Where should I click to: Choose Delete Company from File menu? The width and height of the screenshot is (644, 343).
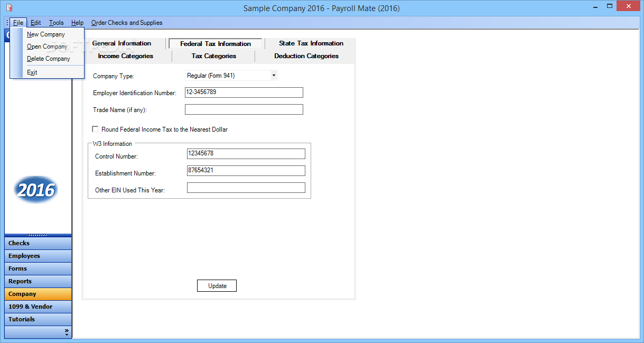click(48, 59)
